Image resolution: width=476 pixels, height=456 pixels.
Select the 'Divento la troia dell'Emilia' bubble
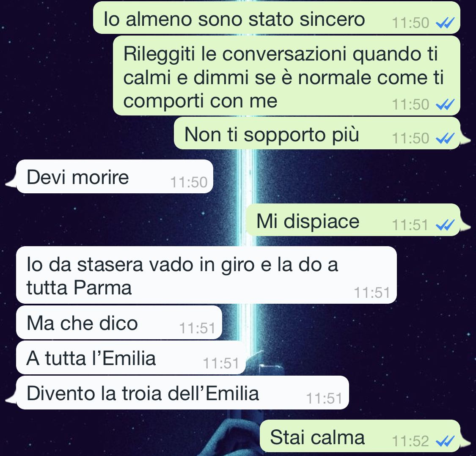coord(182,393)
